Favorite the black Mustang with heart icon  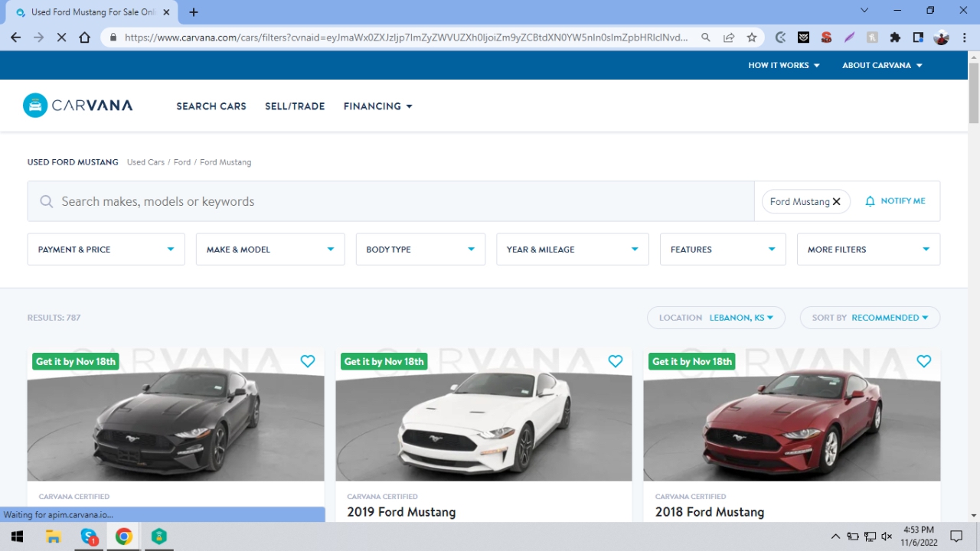point(308,361)
